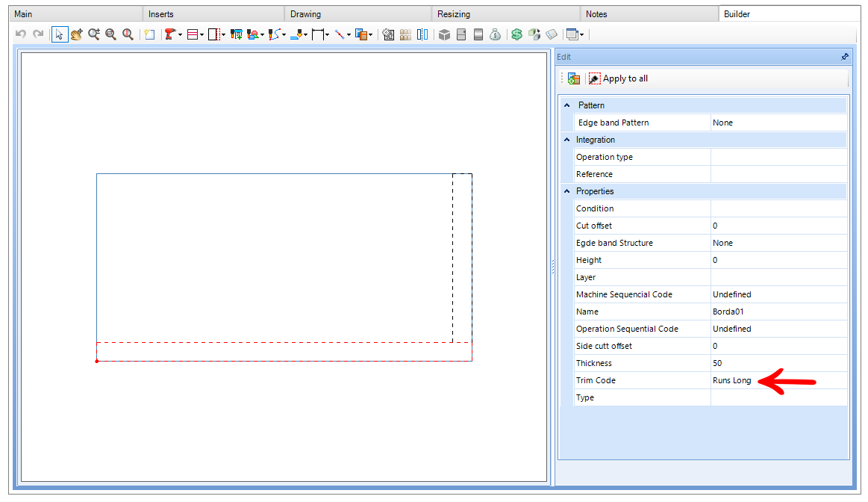Click the Reference value field
Viewport: 868px width, 502px height.
pos(779,174)
